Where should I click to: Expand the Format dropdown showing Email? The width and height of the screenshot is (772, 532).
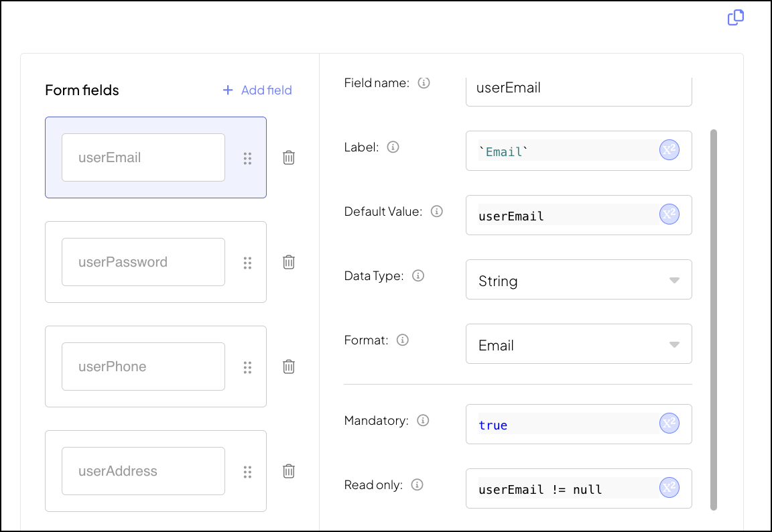(x=578, y=344)
